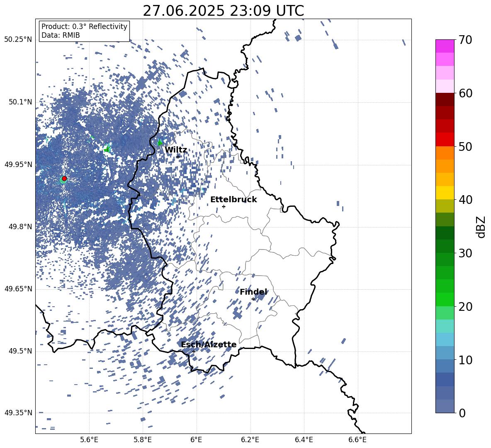Viewport: 491px width, 448px height.
Task: Click the cyan colorbar segment near 15
Action: pyautogui.click(x=445, y=326)
